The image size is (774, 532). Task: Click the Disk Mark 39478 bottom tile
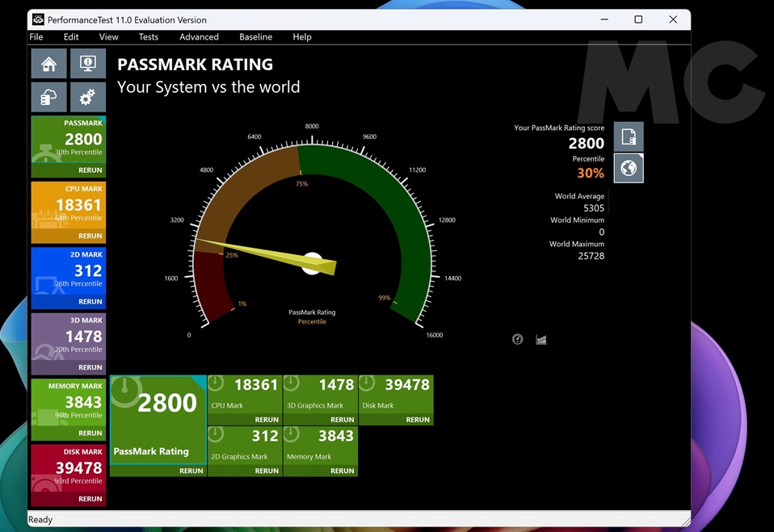[396, 394]
